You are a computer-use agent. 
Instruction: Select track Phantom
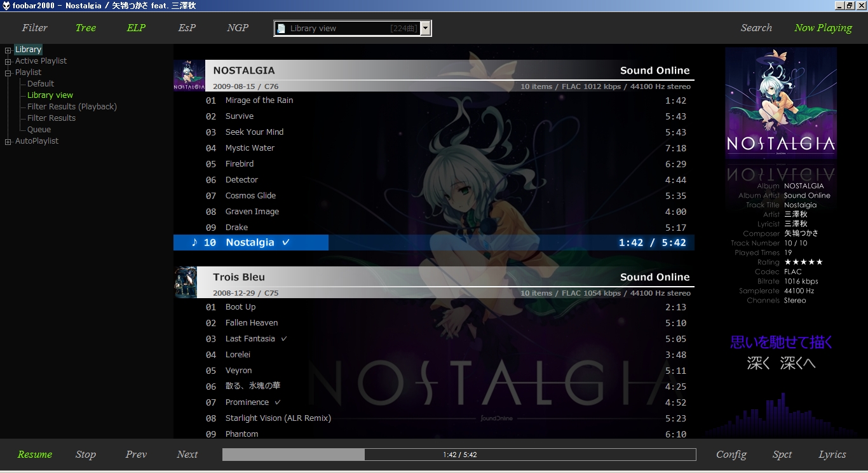point(434,433)
